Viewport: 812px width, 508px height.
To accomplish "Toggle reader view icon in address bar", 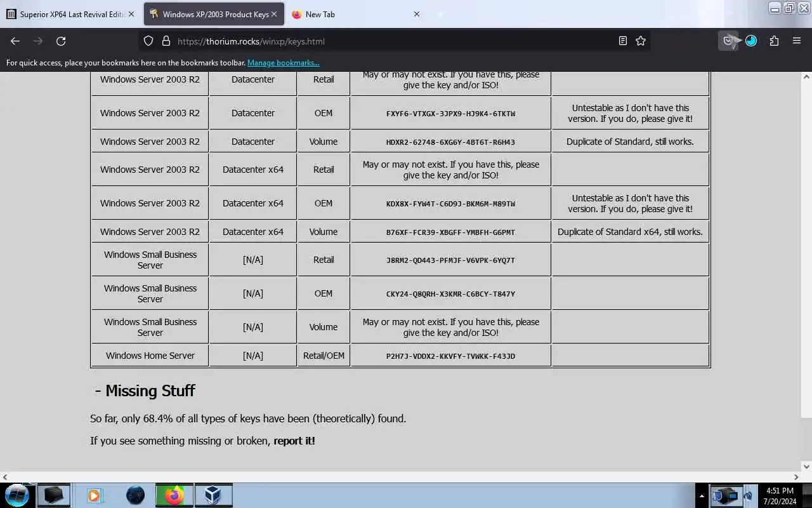I will point(623,41).
